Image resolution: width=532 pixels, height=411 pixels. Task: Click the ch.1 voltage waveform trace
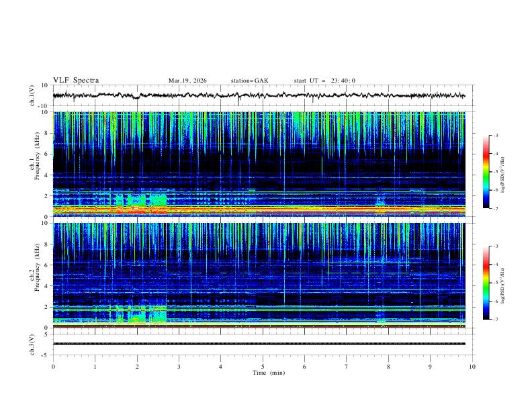[x=259, y=95]
